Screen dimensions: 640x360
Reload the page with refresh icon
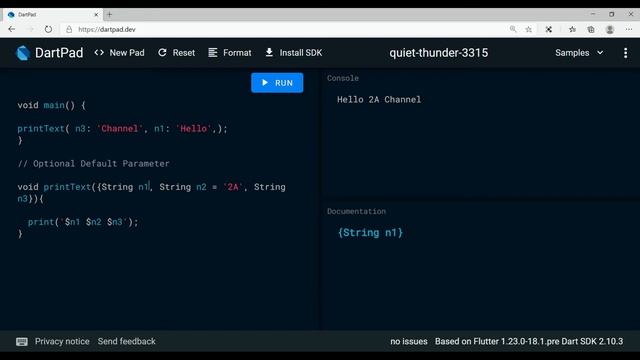[x=48, y=29]
